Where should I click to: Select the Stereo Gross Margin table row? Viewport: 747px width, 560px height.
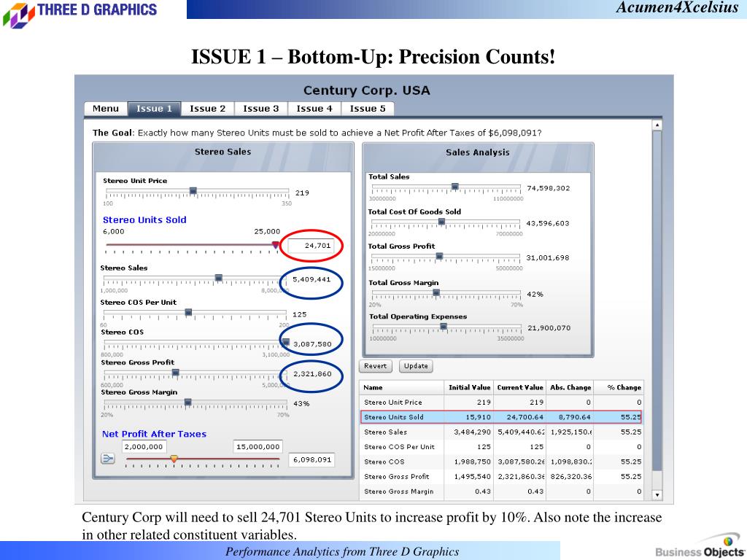(x=501, y=491)
